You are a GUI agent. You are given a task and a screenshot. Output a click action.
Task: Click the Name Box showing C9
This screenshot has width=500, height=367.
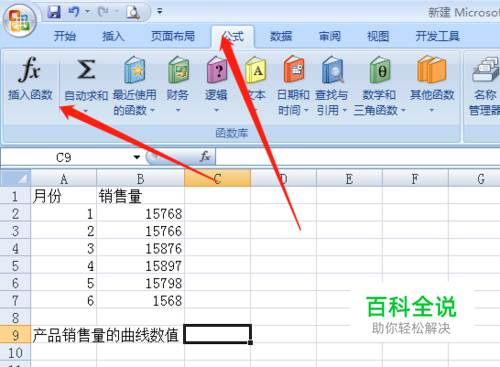[x=65, y=157]
